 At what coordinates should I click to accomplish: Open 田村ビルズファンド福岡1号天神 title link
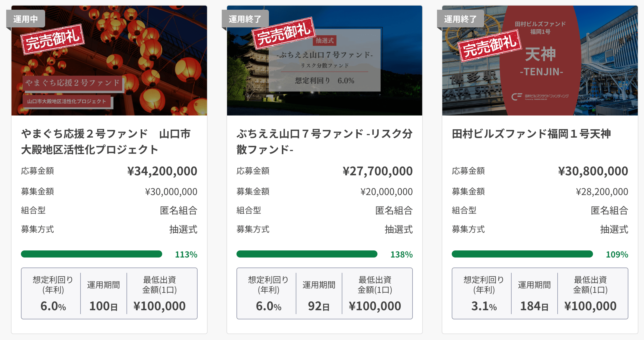coord(531,134)
